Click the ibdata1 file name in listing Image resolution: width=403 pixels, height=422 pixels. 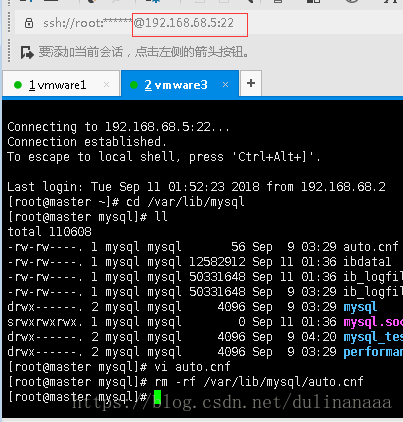pyautogui.click(x=367, y=262)
